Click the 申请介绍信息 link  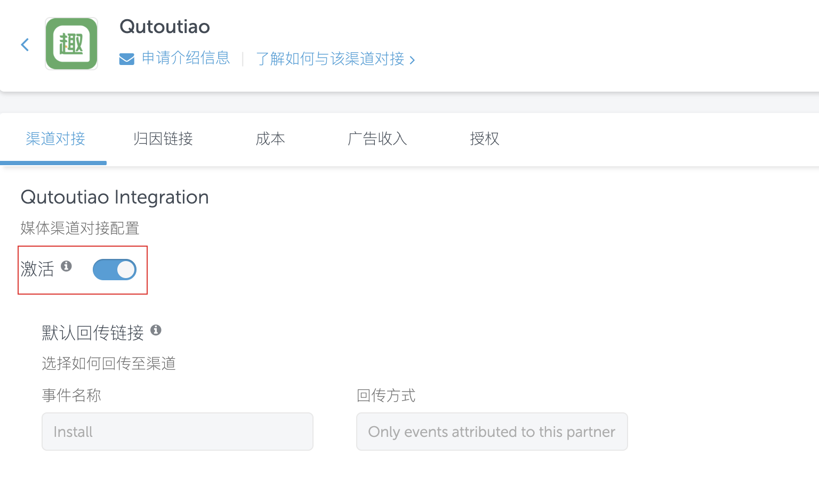[186, 58]
